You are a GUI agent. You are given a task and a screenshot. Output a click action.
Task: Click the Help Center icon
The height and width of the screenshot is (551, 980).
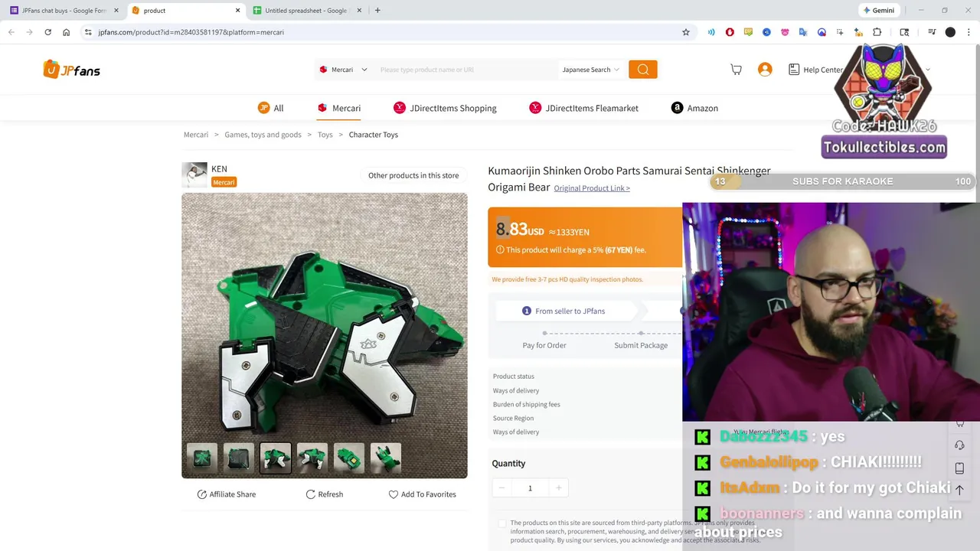(794, 70)
